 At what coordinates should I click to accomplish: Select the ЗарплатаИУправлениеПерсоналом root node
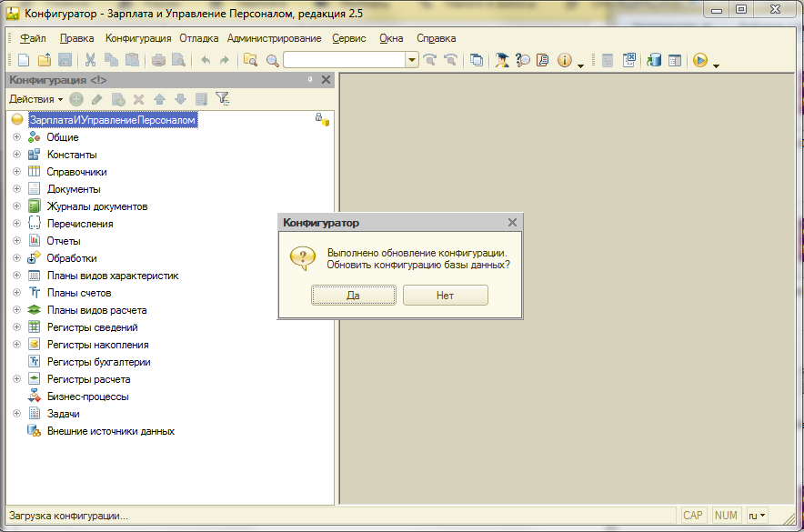pyautogui.click(x=112, y=120)
